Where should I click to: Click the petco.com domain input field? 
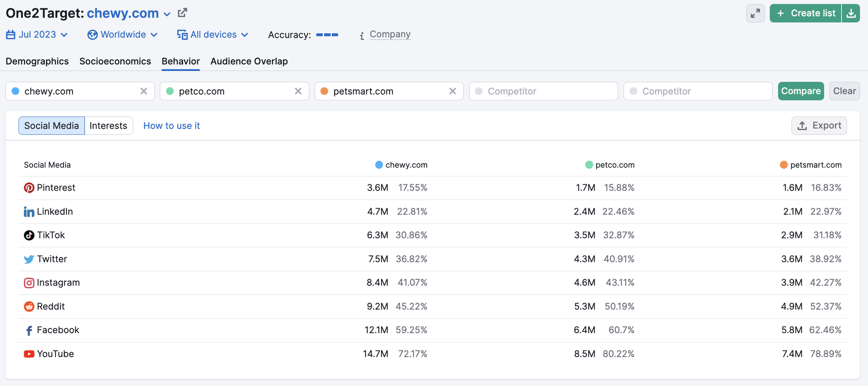coord(235,91)
